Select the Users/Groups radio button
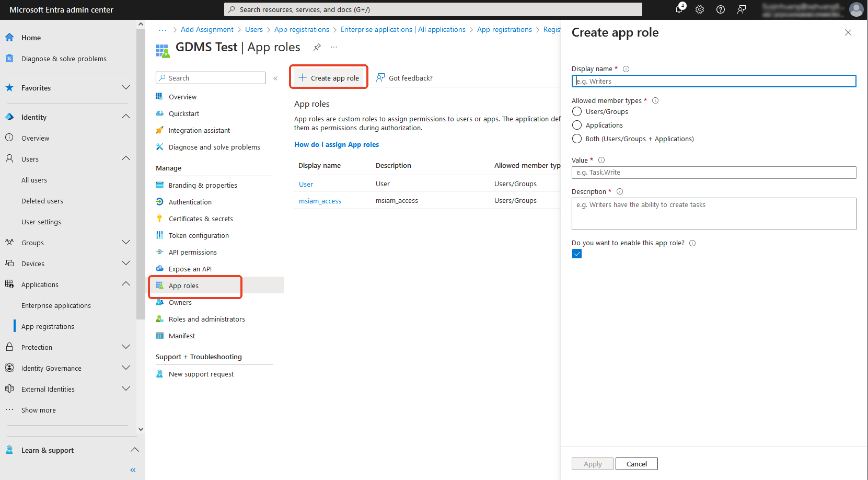Screen dimensions: 868x480 pos(577,111)
